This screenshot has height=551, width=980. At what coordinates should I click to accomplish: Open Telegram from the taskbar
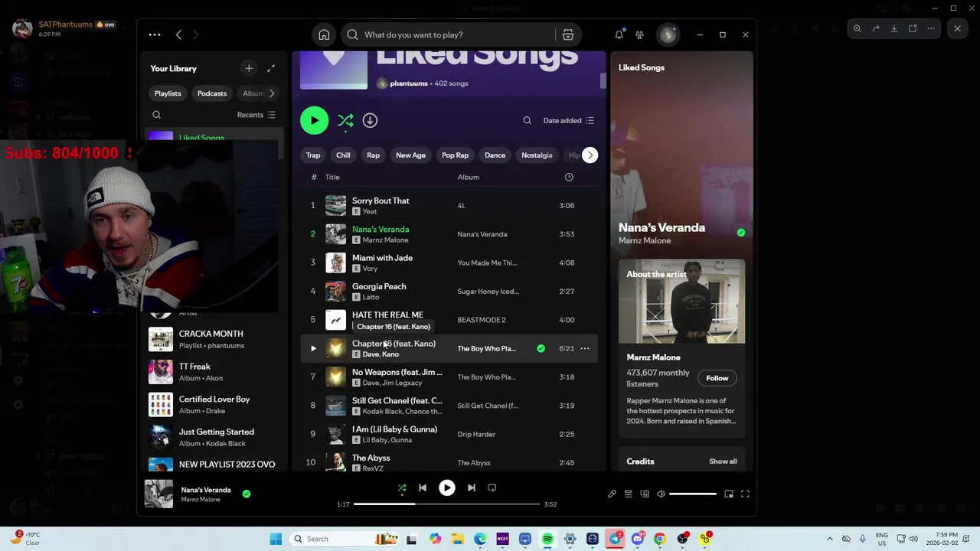point(616,539)
